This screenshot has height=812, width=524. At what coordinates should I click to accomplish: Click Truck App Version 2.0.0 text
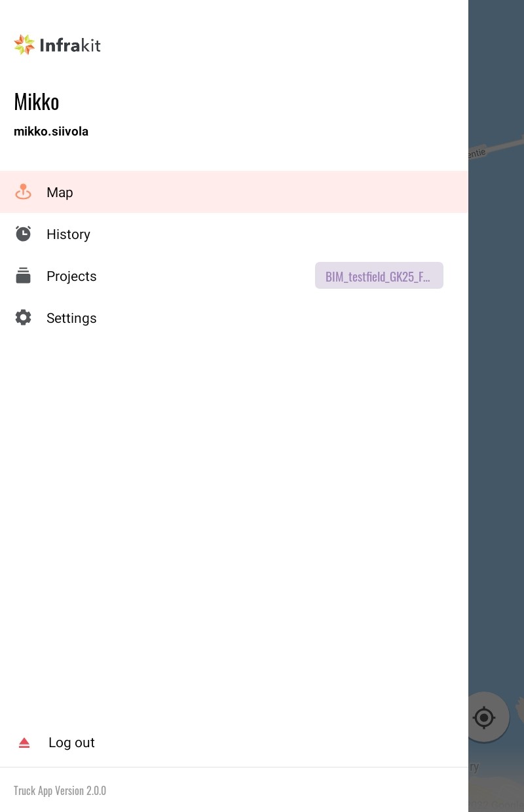click(x=60, y=790)
